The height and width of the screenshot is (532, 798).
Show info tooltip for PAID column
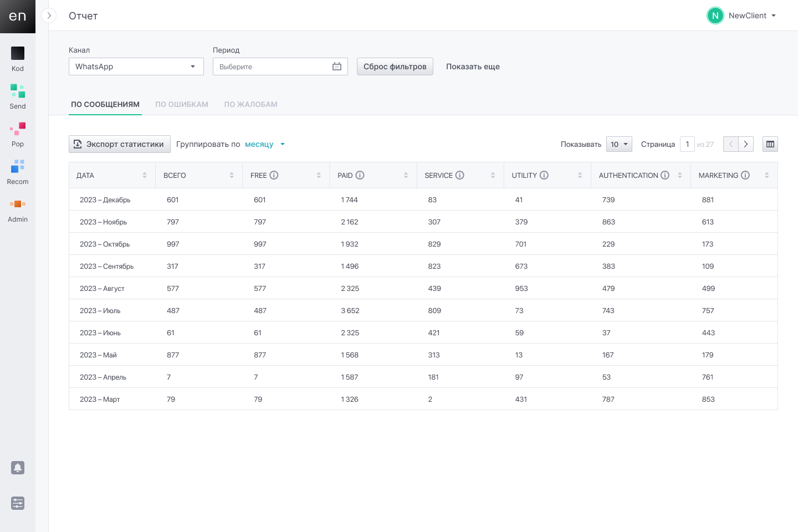tap(360, 175)
